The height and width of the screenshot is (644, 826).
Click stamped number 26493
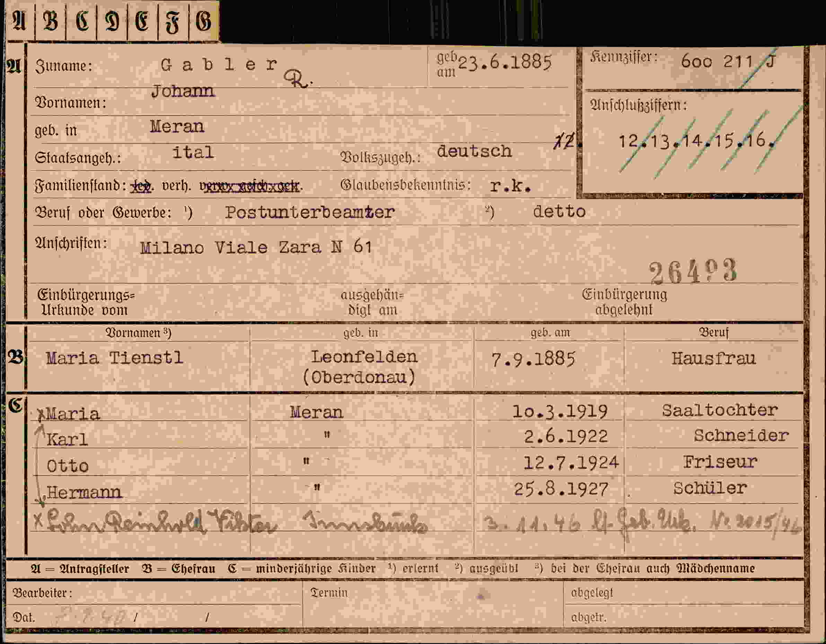coord(693,272)
